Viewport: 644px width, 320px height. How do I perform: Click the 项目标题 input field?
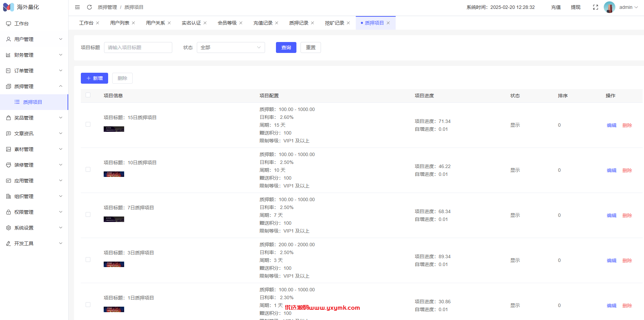click(x=138, y=47)
